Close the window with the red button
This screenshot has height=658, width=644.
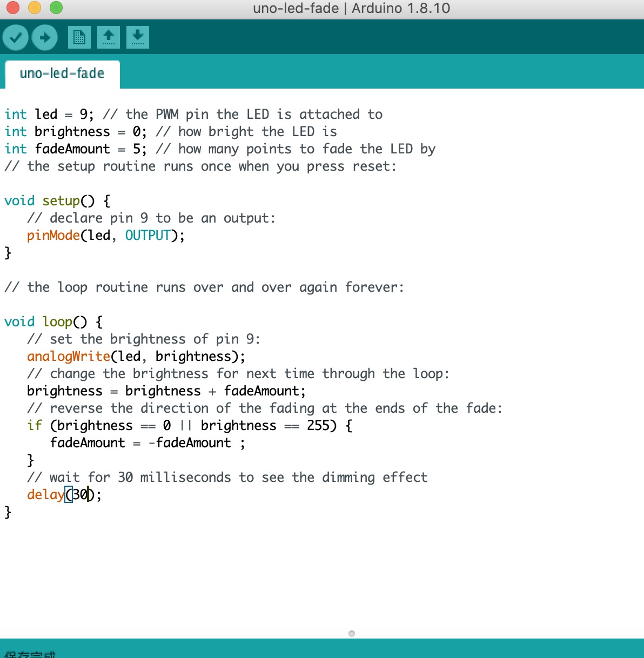(x=13, y=8)
